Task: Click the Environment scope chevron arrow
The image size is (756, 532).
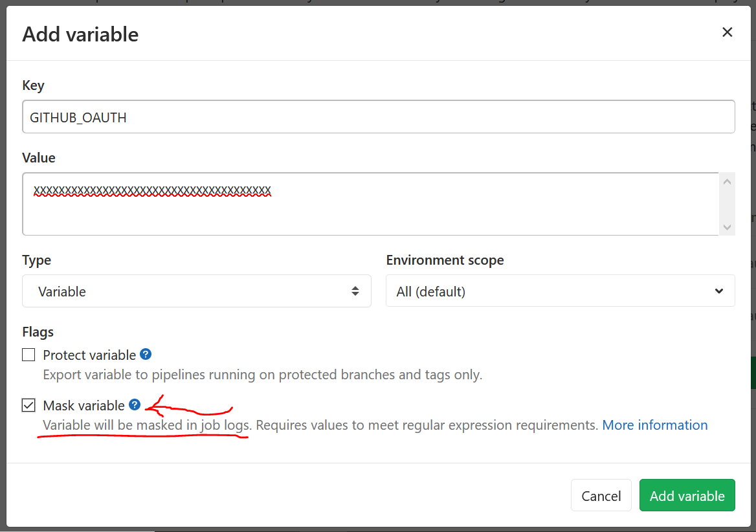Action: [718, 291]
